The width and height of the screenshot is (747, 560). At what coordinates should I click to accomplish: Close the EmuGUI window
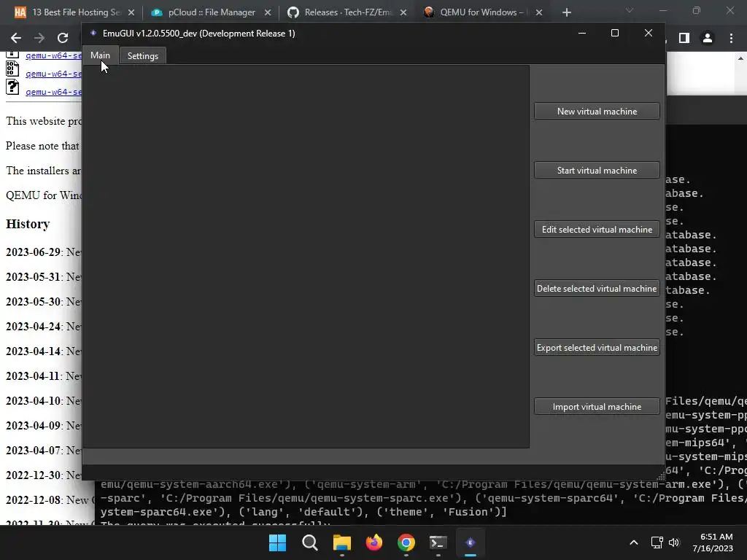(x=649, y=33)
